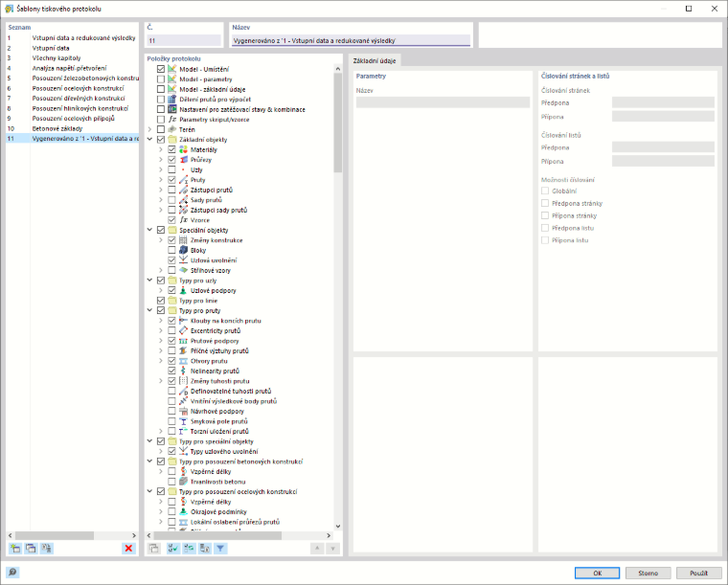Expand the Změny konstrukce node
The width and height of the screenshot is (728, 585).
[x=161, y=240]
